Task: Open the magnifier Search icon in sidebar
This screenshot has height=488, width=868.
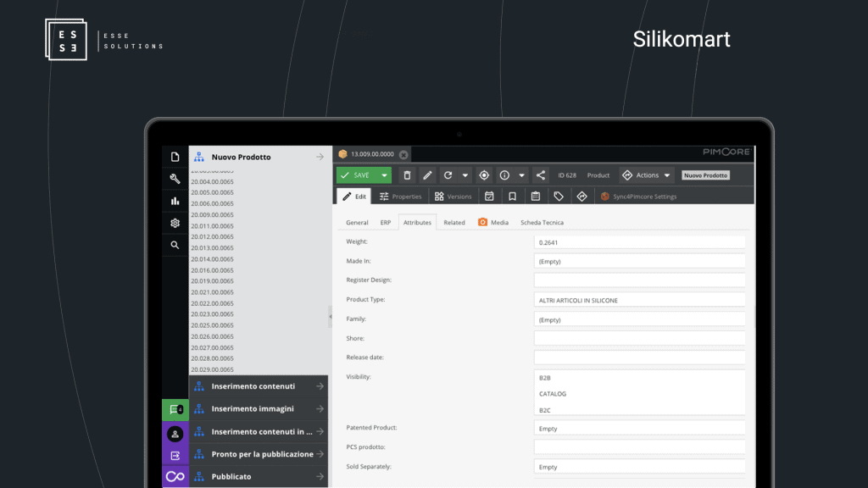Action: coord(175,245)
